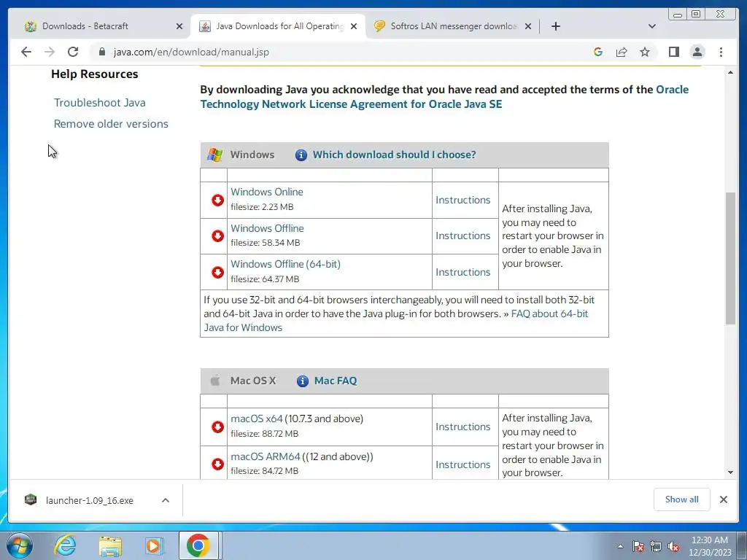Download macOS ARM64 link
Viewport: 747px width, 560px height.
[x=266, y=456]
